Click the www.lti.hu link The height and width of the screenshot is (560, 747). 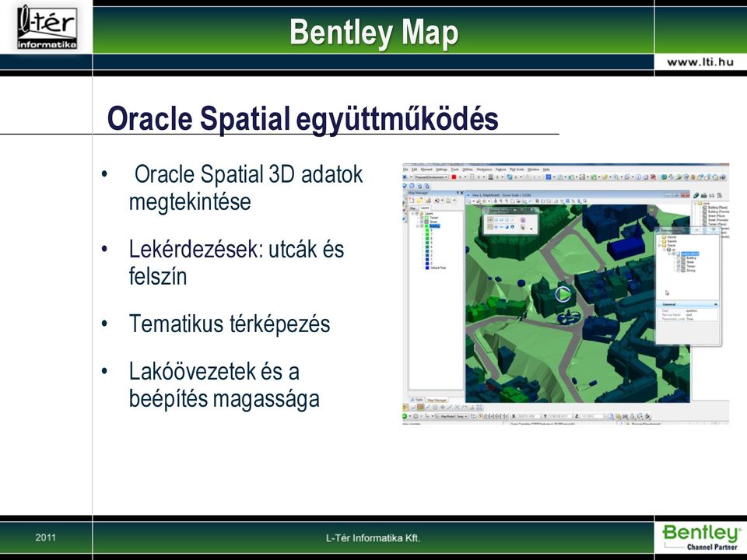point(700,62)
